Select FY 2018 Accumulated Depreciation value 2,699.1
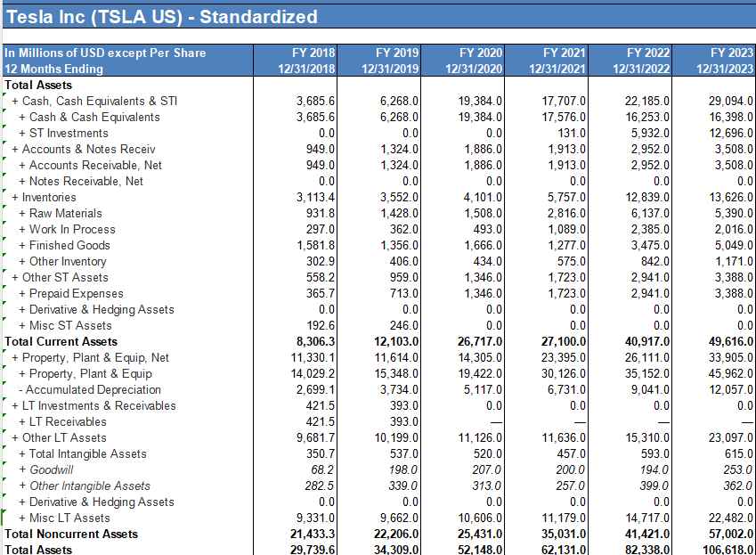Viewport: 756px width, 555px height. pyautogui.click(x=316, y=389)
